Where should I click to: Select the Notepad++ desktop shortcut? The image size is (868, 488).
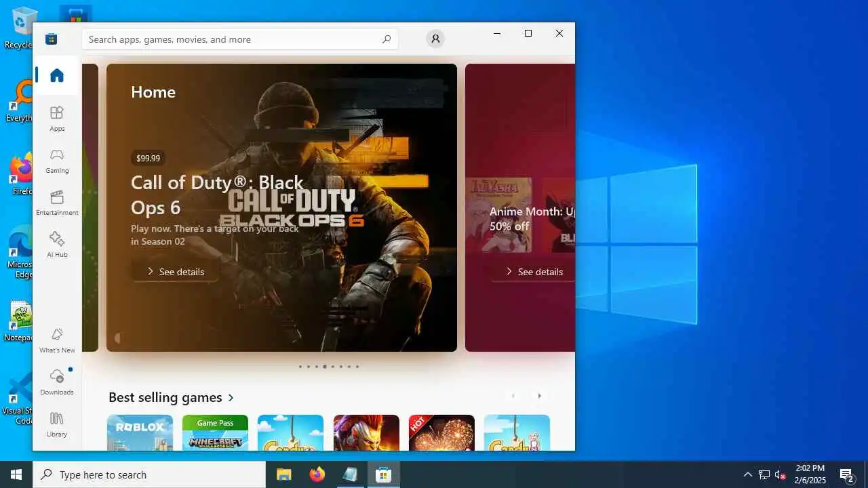tap(19, 321)
